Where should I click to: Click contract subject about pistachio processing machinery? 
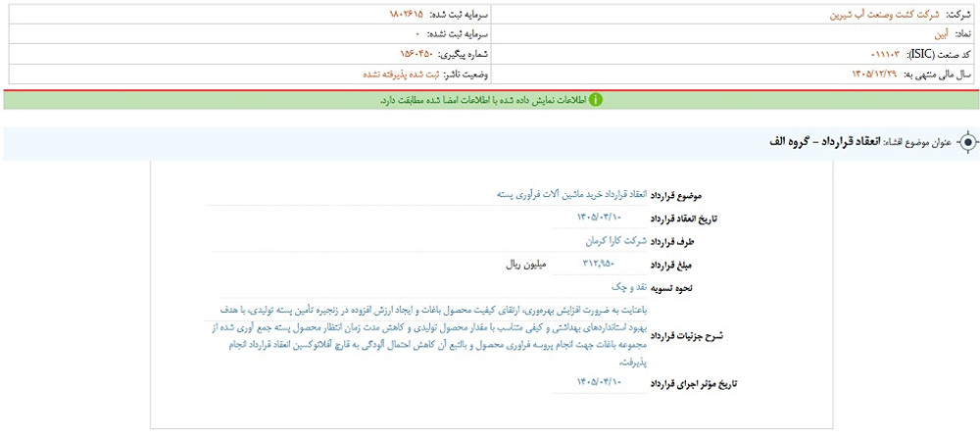pyautogui.click(x=573, y=195)
